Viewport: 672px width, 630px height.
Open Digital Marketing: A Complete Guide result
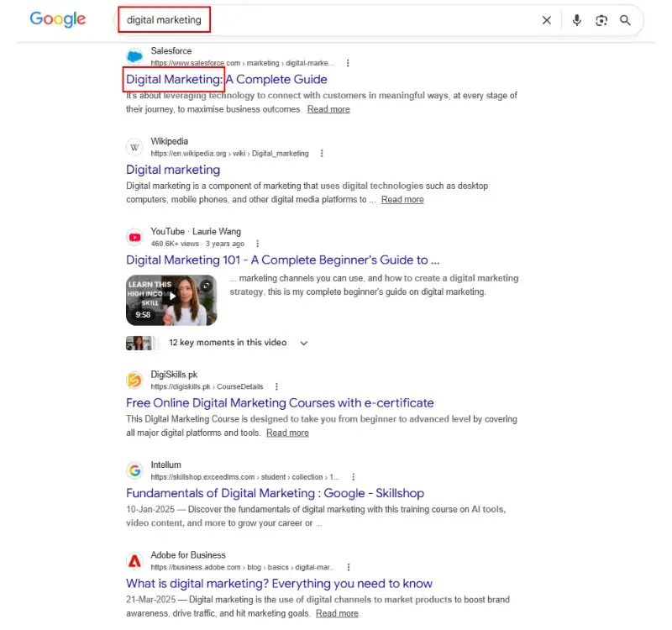click(226, 79)
